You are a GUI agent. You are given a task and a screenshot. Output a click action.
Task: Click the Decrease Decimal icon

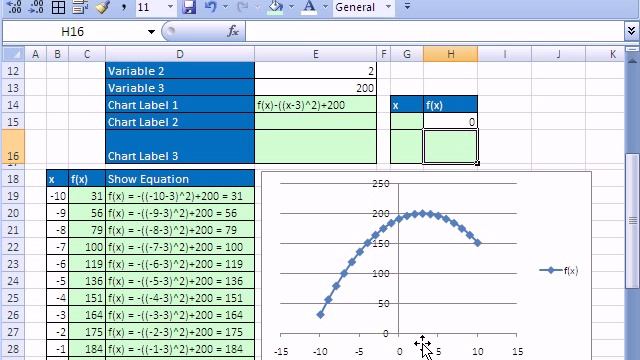tap(36, 7)
